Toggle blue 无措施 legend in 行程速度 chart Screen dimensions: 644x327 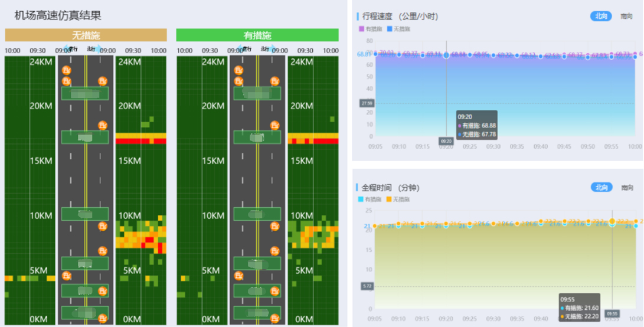click(x=398, y=29)
